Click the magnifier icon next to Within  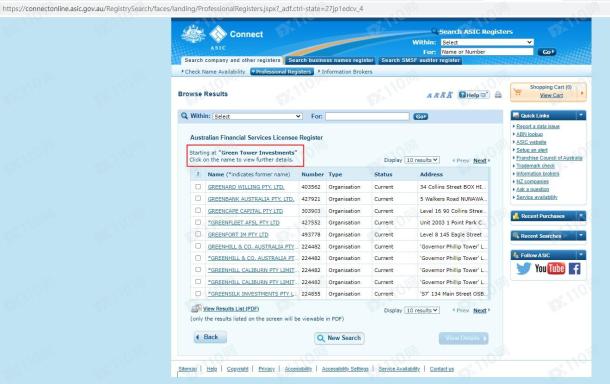(184, 116)
